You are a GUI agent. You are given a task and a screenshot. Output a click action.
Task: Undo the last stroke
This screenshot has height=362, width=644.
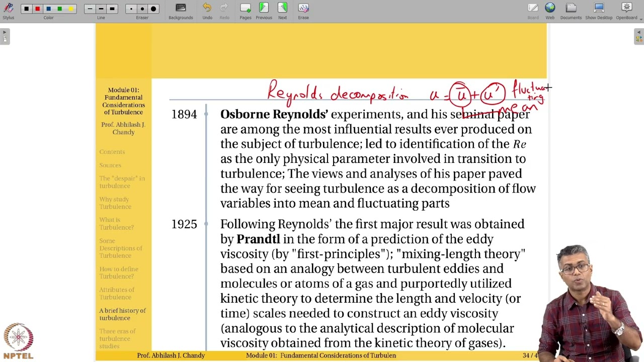coord(207,11)
